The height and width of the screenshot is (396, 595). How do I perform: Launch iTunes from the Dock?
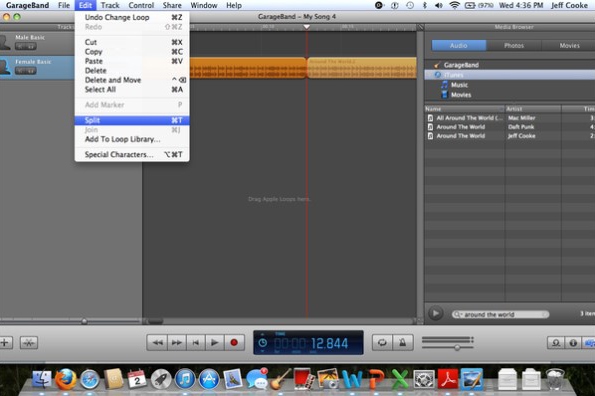tap(185, 379)
